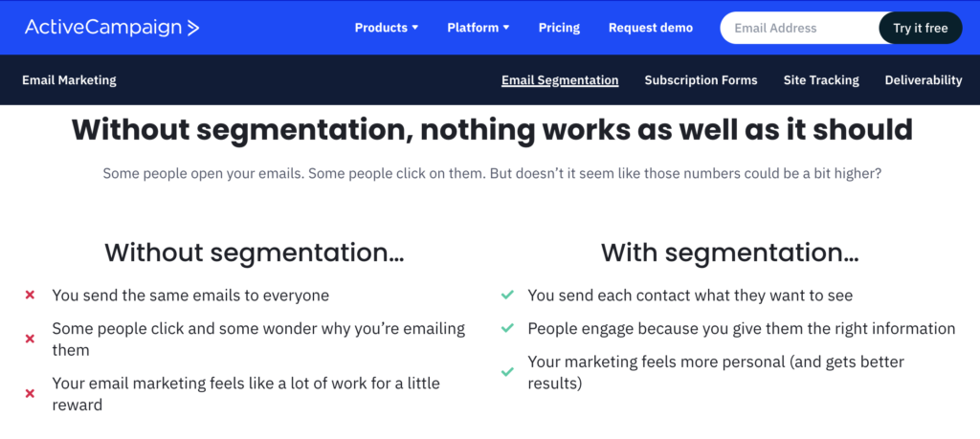Click green checkmark beside 'You send each contact'
This screenshot has height=439, width=980.
(x=507, y=296)
